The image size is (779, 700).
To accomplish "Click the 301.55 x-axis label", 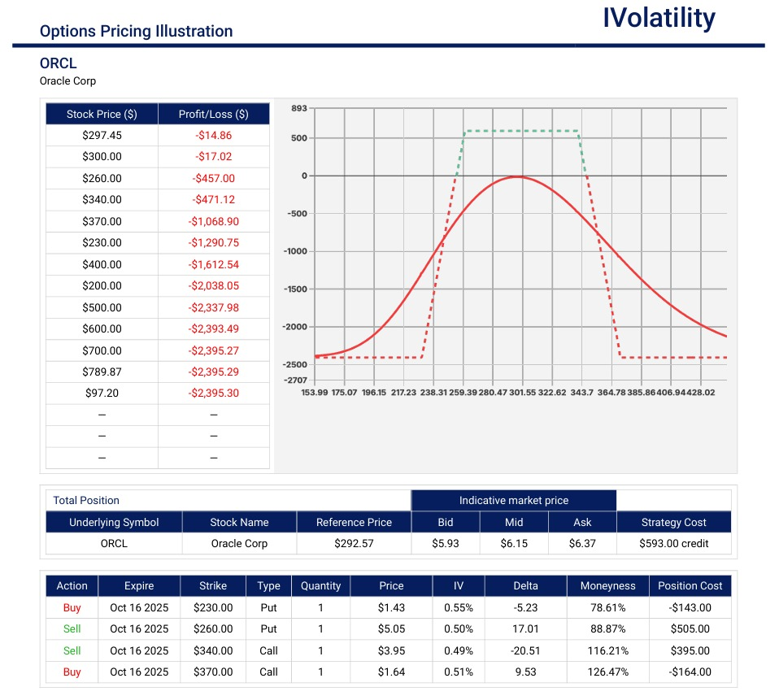I will (x=522, y=393).
